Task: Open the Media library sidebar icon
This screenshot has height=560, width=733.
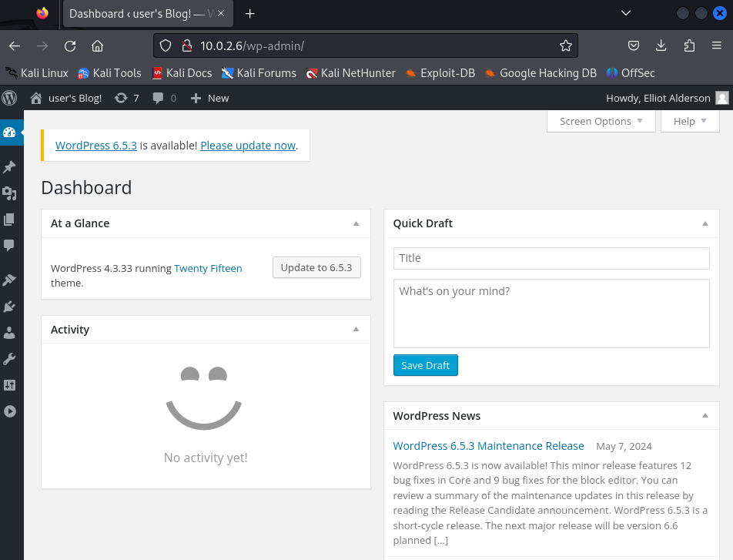Action: [9, 193]
